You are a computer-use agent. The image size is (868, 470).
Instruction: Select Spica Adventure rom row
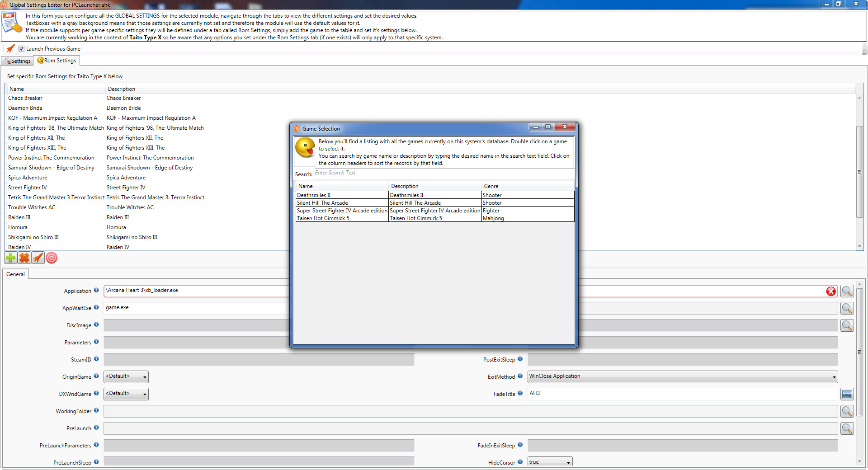point(431,178)
